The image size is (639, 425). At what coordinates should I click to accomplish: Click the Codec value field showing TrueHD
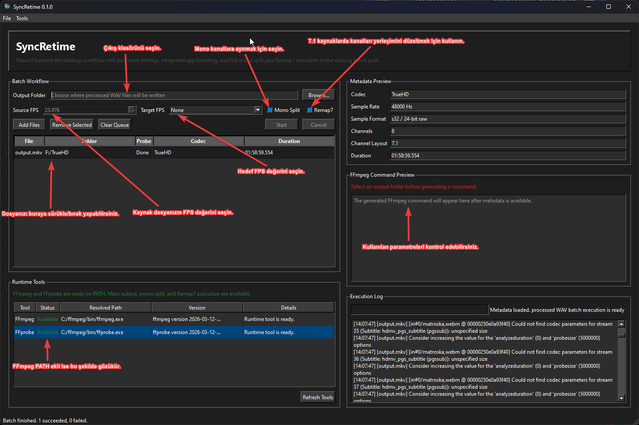507,94
